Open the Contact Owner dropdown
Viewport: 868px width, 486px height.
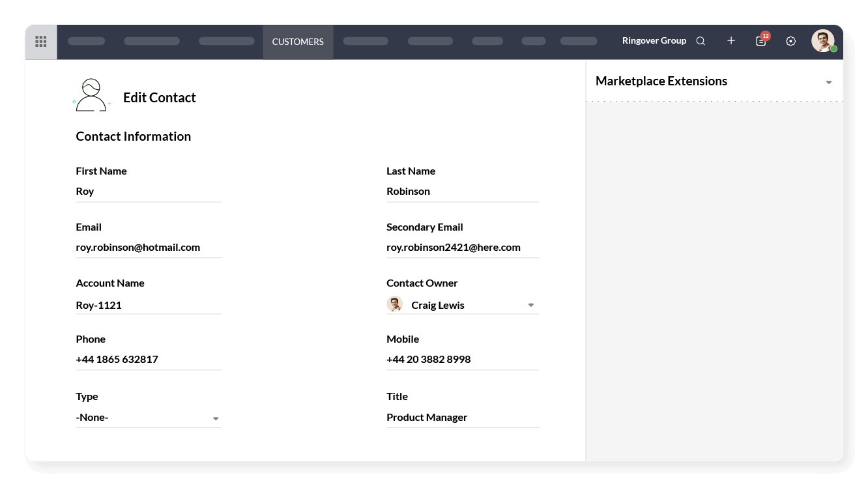[x=530, y=304]
